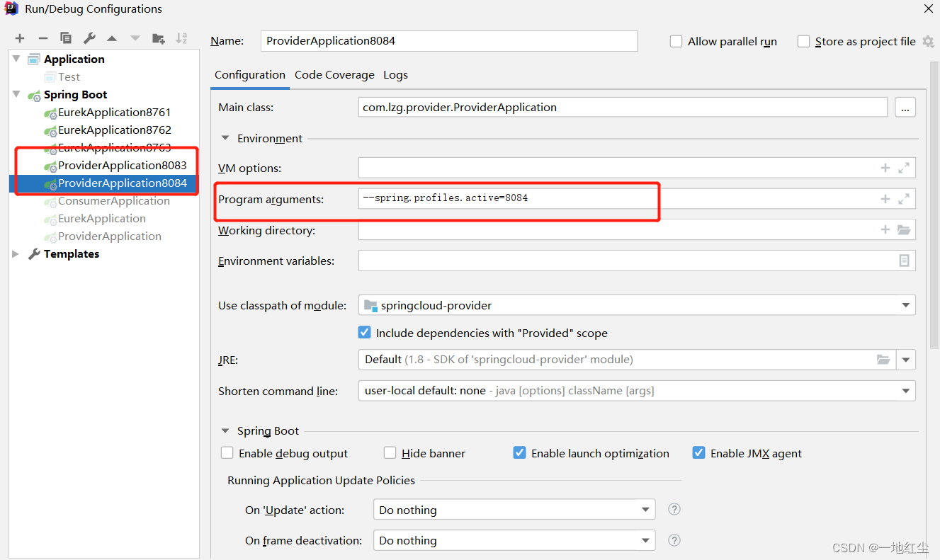
Task: Toggle Store as project file checkbox
Action: coord(803,42)
